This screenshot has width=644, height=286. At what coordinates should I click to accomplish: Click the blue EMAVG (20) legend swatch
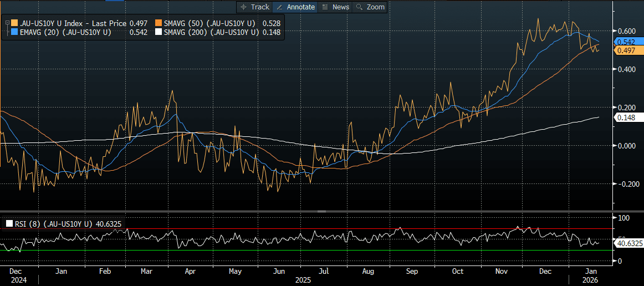pos(14,33)
